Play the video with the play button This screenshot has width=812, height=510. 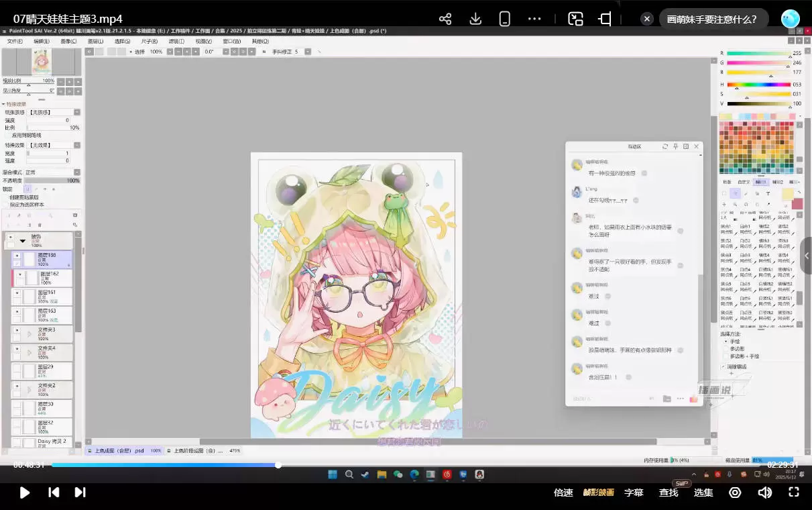click(25, 493)
